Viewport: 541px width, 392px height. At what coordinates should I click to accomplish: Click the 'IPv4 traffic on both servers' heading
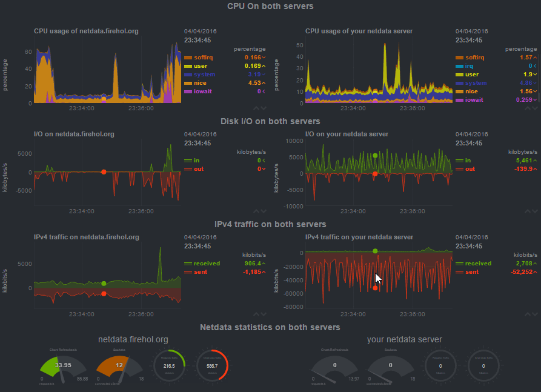pos(270,224)
